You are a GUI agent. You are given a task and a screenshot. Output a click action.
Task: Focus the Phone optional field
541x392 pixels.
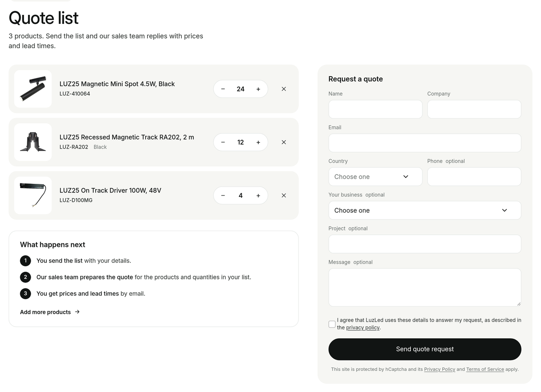[474, 177]
